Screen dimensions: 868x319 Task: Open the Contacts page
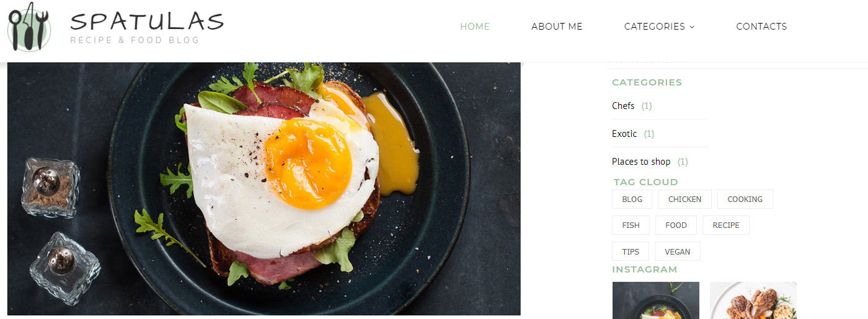click(x=761, y=27)
